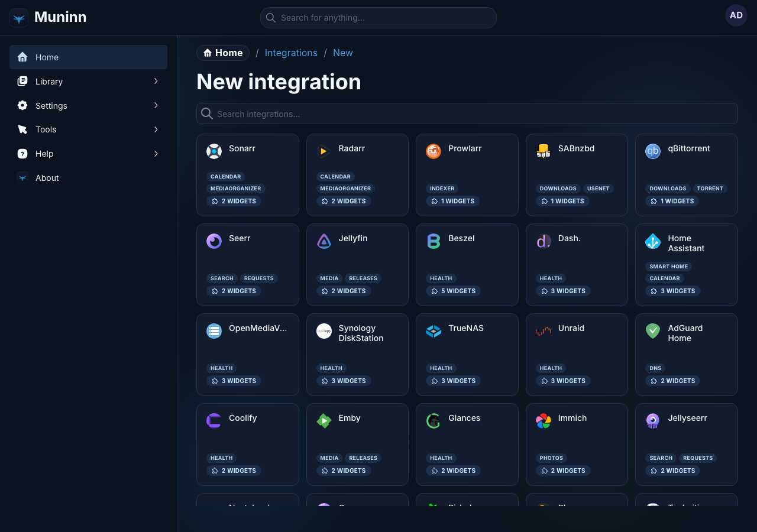Click the Muninn raven logo icon
The height and width of the screenshot is (532, 757).
tap(19, 18)
